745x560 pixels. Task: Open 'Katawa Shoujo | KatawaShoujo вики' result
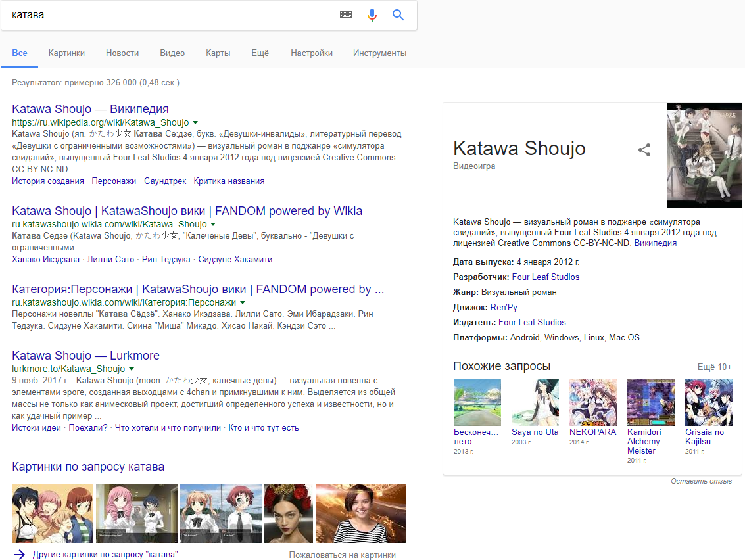coord(187,210)
